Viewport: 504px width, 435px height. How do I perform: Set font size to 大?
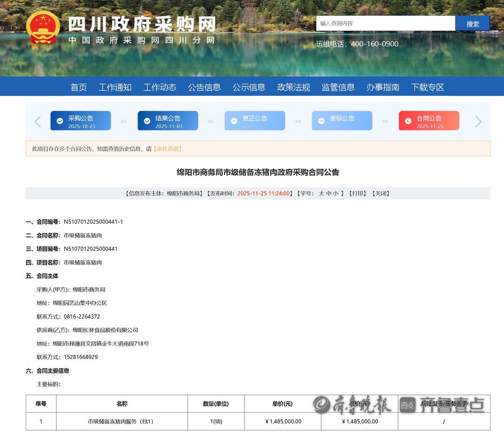[322, 193]
